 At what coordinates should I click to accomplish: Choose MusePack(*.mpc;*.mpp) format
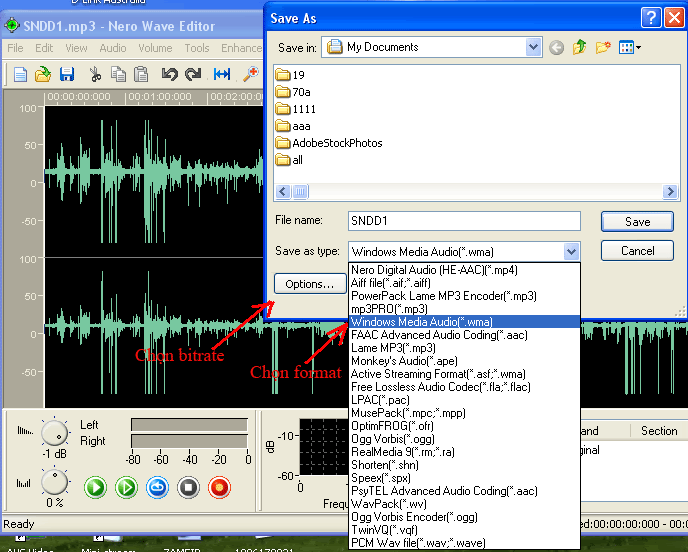click(464, 413)
